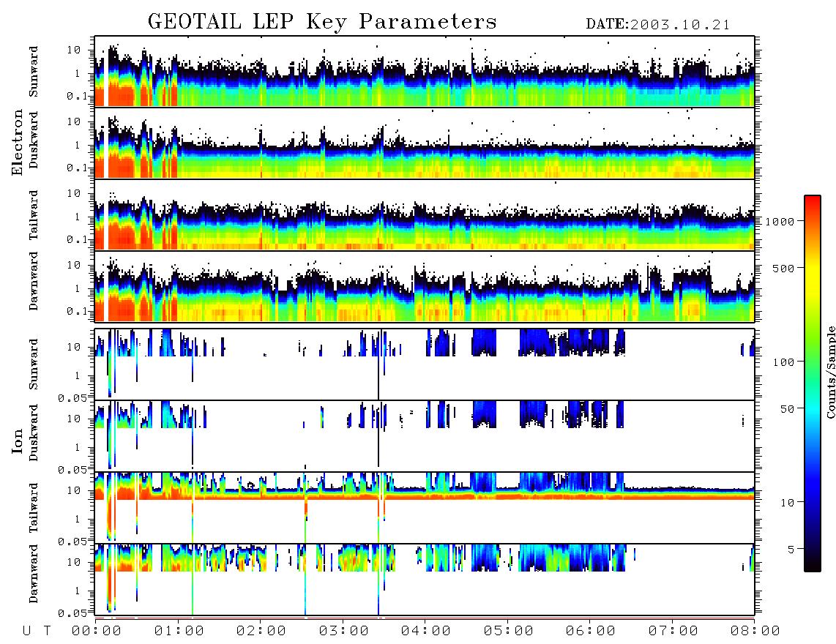Click the 0.05 tick of Ion Sunward panel
Image resolution: width=836 pixels, height=644 pixels.
(x=73, y=397)
